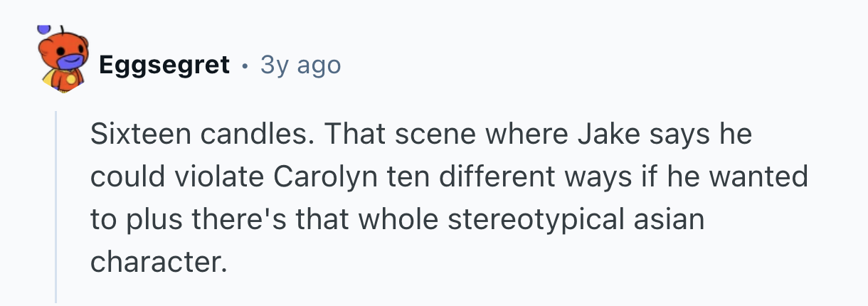Click the final word "character."

tap(157, 262)
